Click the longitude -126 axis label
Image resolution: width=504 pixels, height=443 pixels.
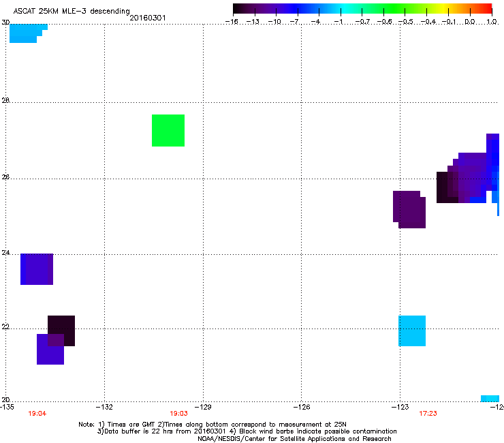pyautogui.click(x=302, y=407)
